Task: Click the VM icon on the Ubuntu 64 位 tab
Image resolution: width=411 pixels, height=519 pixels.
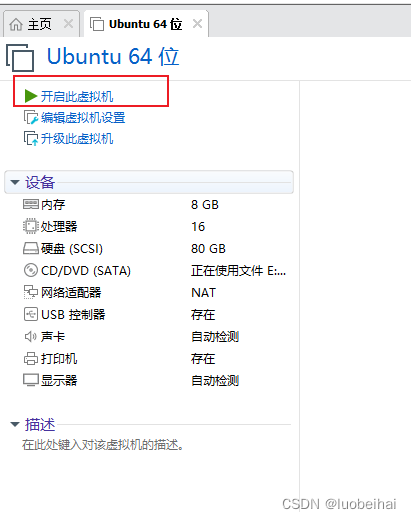Action: point(97,24)
